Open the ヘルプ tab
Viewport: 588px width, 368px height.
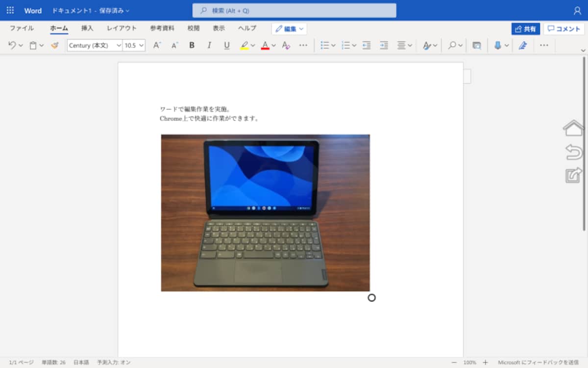[247, 28]
